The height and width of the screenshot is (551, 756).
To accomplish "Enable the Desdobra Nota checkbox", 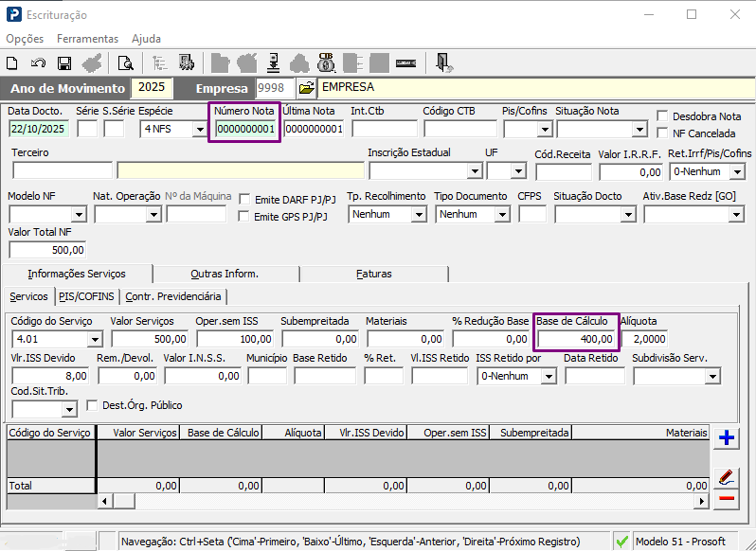I will 663,116.
